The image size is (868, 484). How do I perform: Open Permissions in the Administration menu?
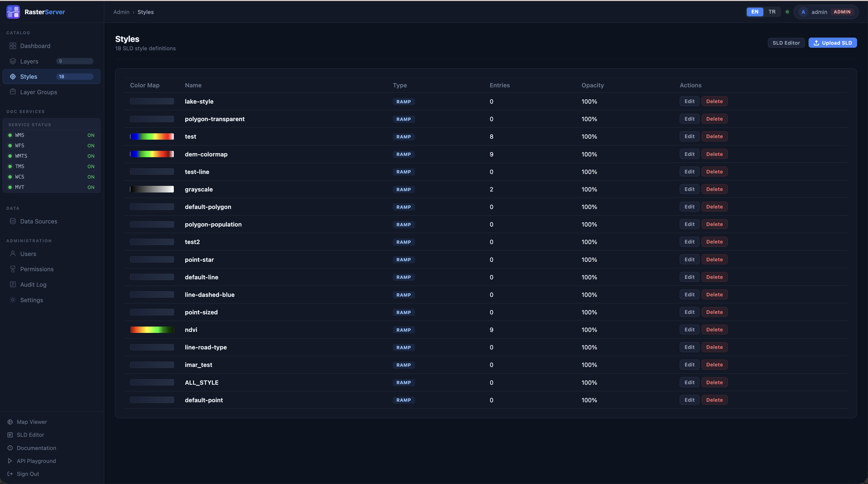pyautogui.click(x=37, y=269)
